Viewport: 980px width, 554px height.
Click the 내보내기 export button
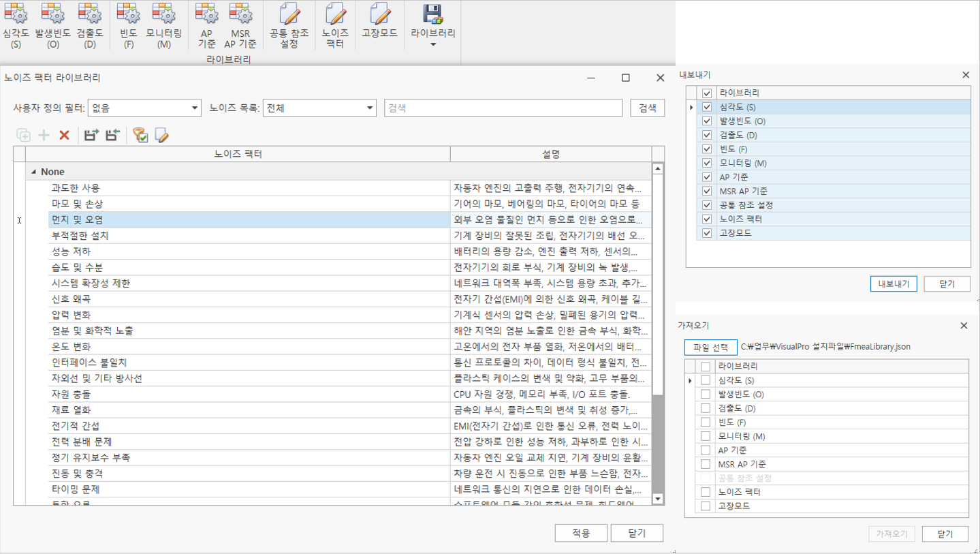coord(894,283)
